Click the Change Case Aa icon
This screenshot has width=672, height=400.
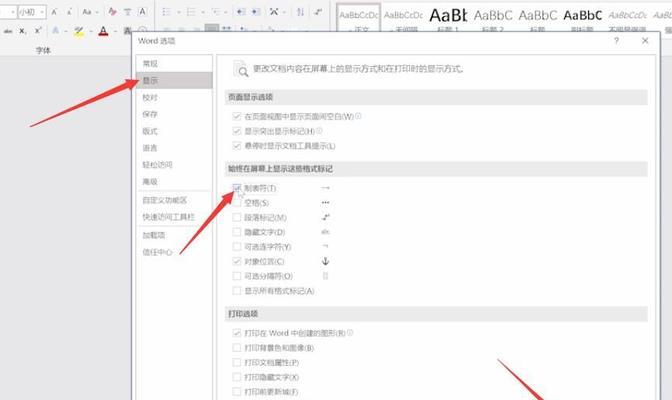[87, 12]
